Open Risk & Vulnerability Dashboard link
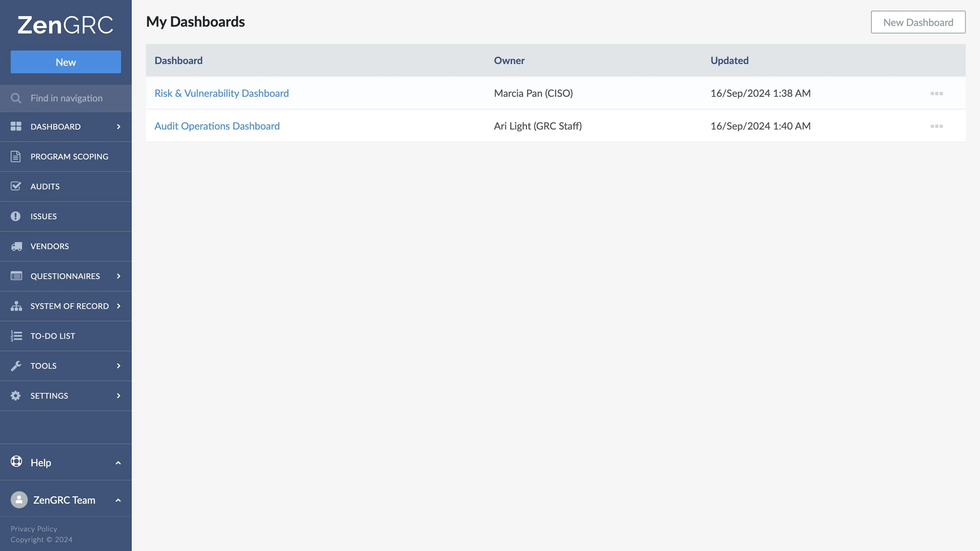This screenshot has height=551, width=980. [x=222, y=94]
